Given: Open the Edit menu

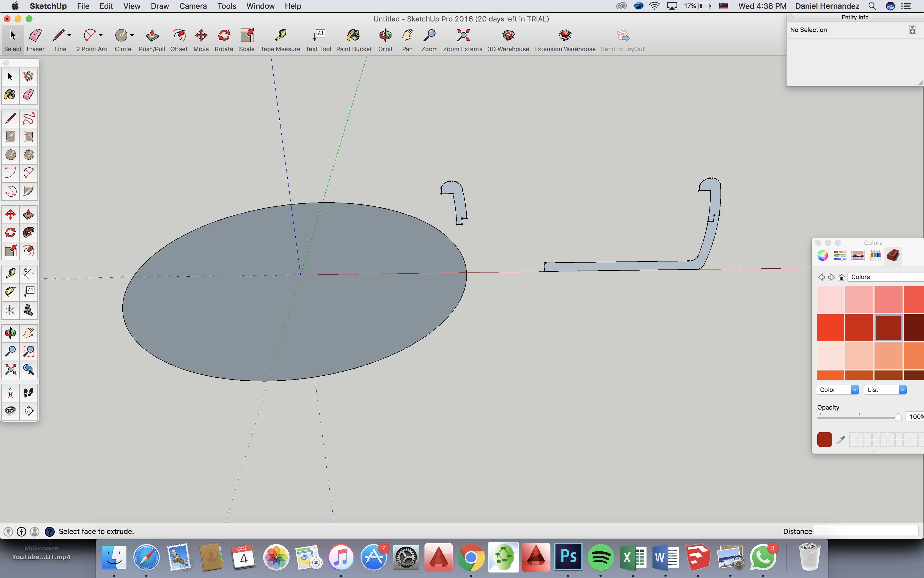Looking at the screenshot, I should point(106,6).
